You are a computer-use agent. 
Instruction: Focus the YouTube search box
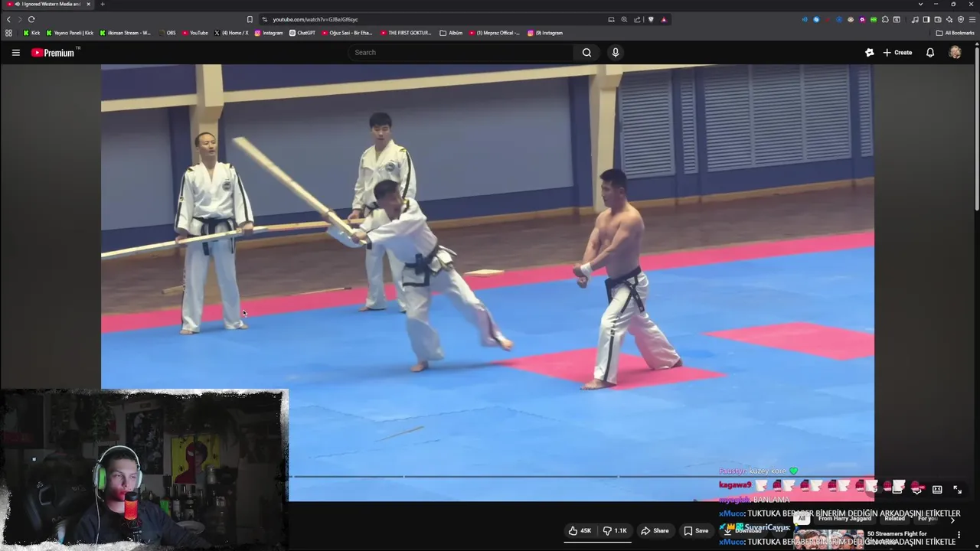tap(459, 53)
